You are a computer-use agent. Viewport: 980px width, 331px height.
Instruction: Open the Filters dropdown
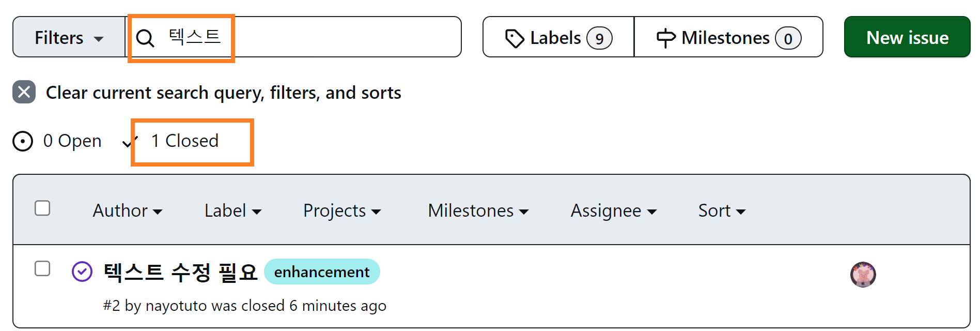(x=69, y=37)
